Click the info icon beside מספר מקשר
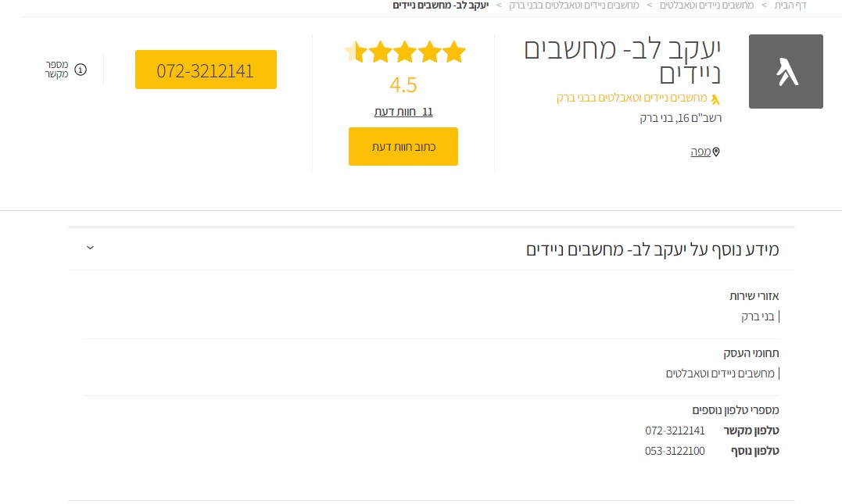The width and height of the screenshot is (842, 504). pyautogui.click(x=79, y=70)
